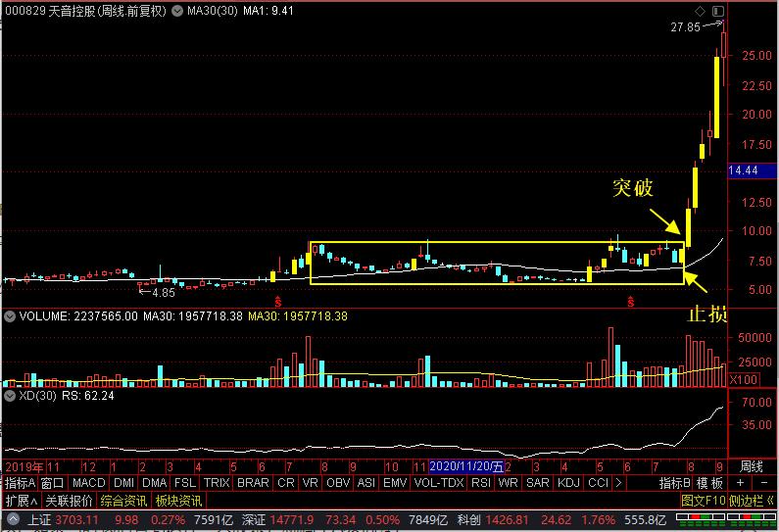The image size is (779, 532).
Task: Select the OBV indicator tab
Action: click(x=338, y=482)
